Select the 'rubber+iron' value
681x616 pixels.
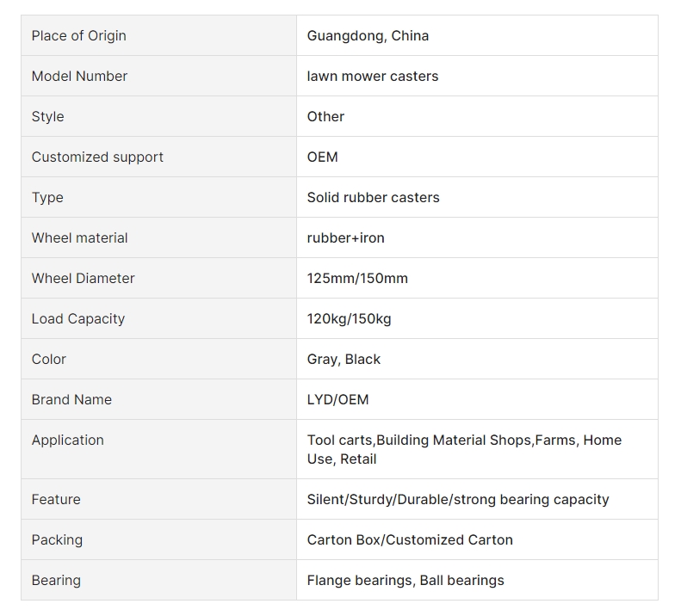coord(346,237)
